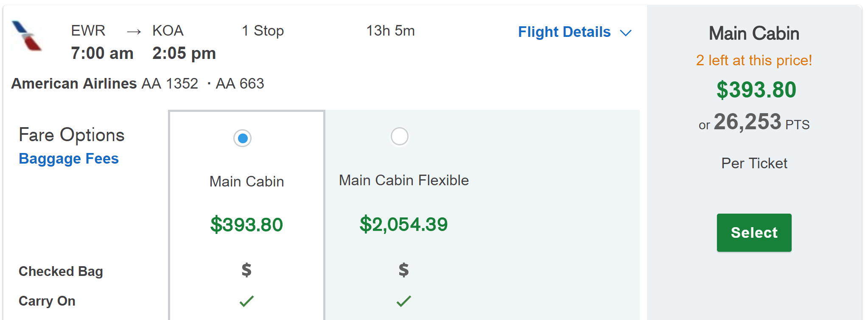Click the arrow between EWR and KOA
This screenshot has width=868, height=320.
[134, 31]
